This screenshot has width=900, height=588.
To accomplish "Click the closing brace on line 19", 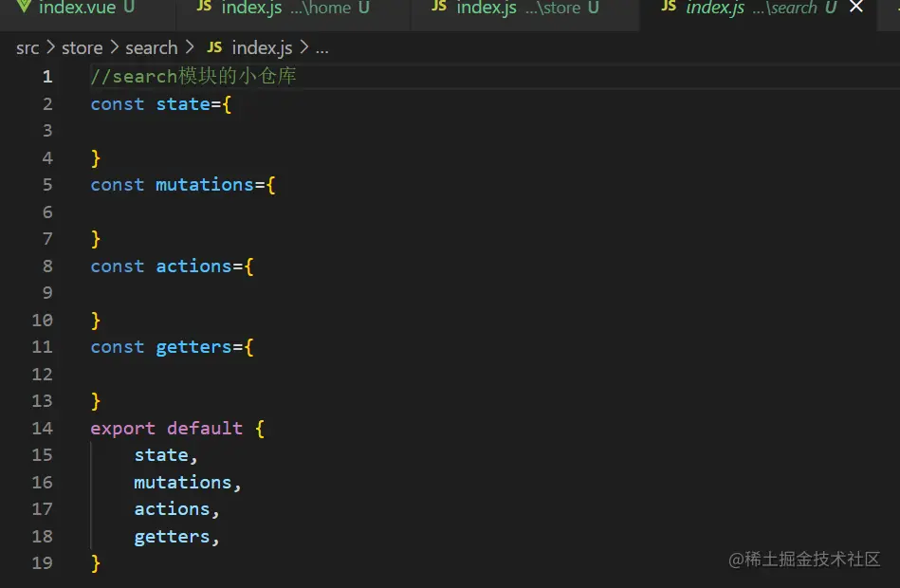I will (96, 563).
